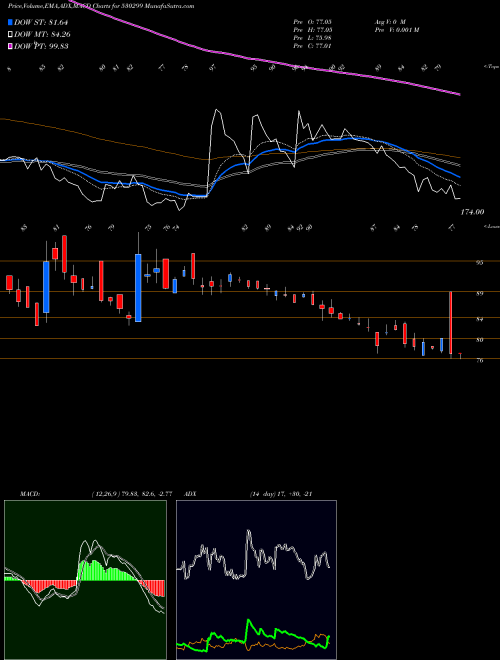Image resolution: width=500 pixels, height=660 pixels.
Task: Click the ADX (14 day) values text
Action: point(281,494)
